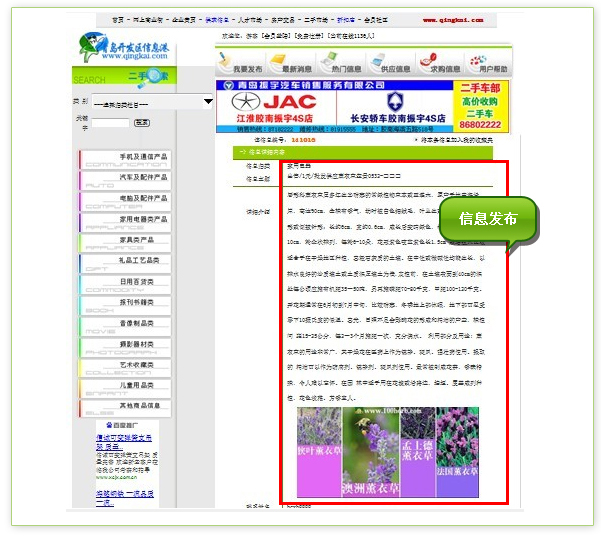Open the 汽车及配件产品 category
The height and width of the screenshot is (536, 601).
[125, 181]
